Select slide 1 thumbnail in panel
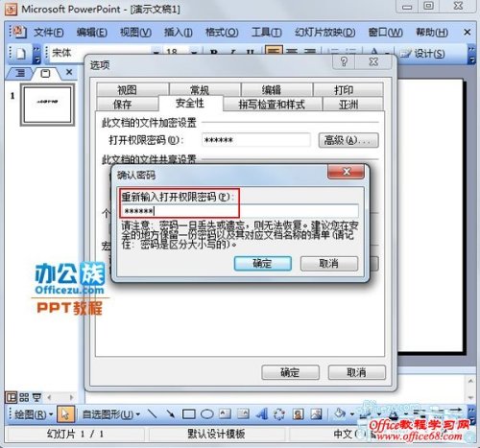Screen dimensions: 480x448 [47, 105]
